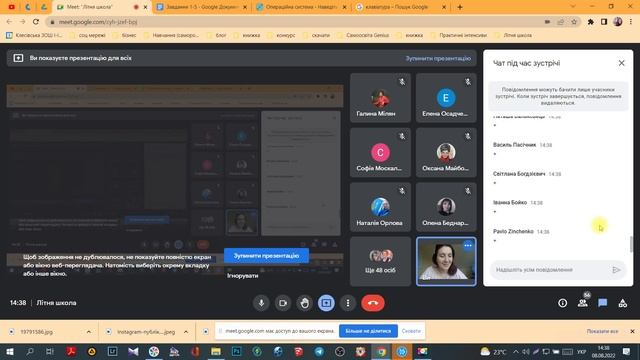
Task: Open блог bookmarks folder
Action: pyautogui.click(x=216, y=36)
